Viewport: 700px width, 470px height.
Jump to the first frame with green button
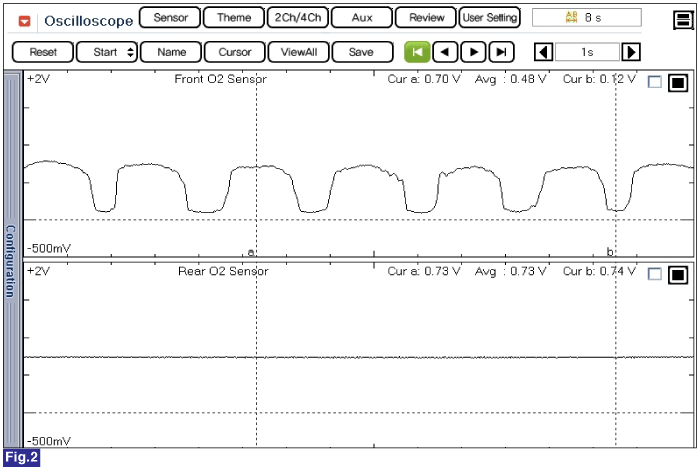(x=417, y=52)
